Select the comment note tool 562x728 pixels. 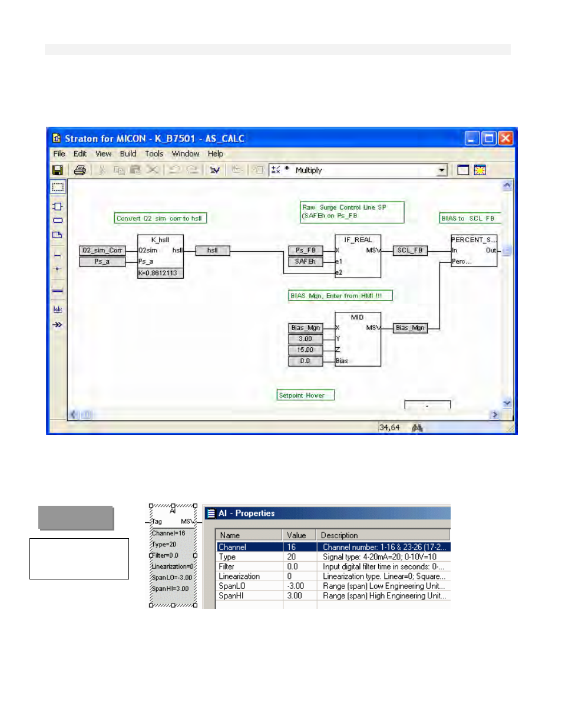[58, 235]
